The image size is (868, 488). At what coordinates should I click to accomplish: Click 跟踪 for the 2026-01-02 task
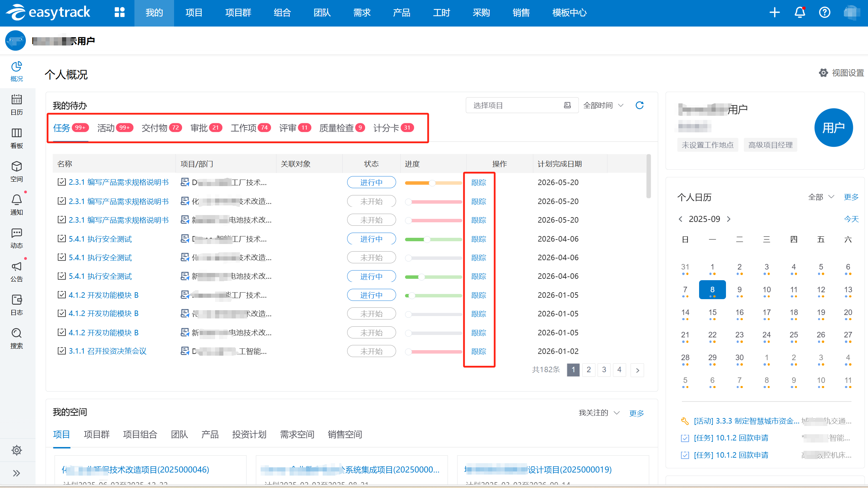point(478,351)
